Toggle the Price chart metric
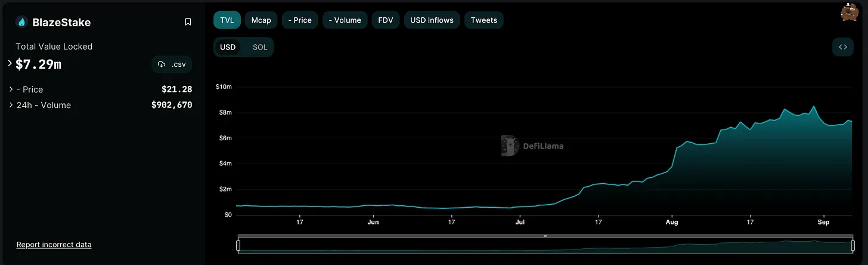The height and width of the screenshot is (265, 868). [300, 20]
